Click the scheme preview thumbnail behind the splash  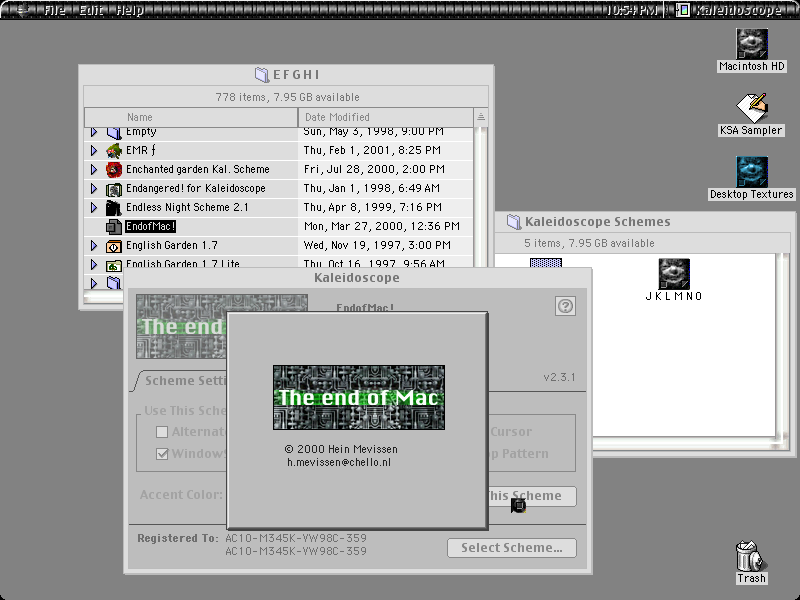pyautogui.click(x=181, y=326)
